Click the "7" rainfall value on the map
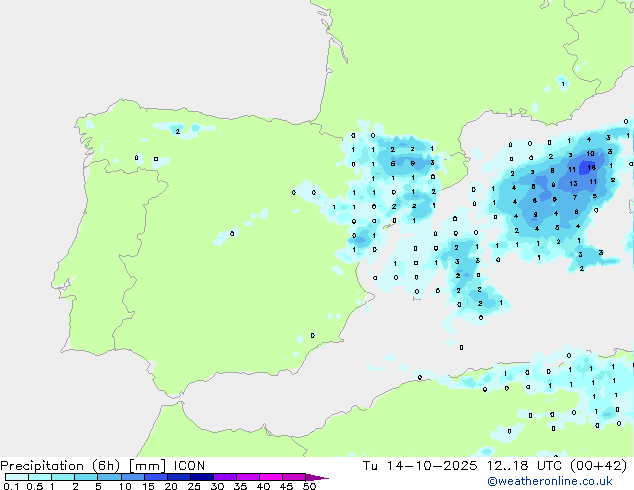This screenshot has width=634, height=490. [575, 198]
